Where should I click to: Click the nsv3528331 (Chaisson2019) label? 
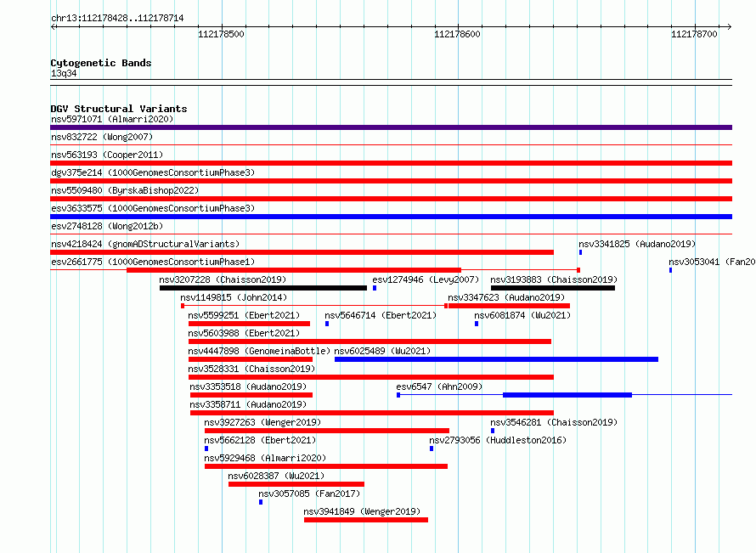tap(251, 369)
